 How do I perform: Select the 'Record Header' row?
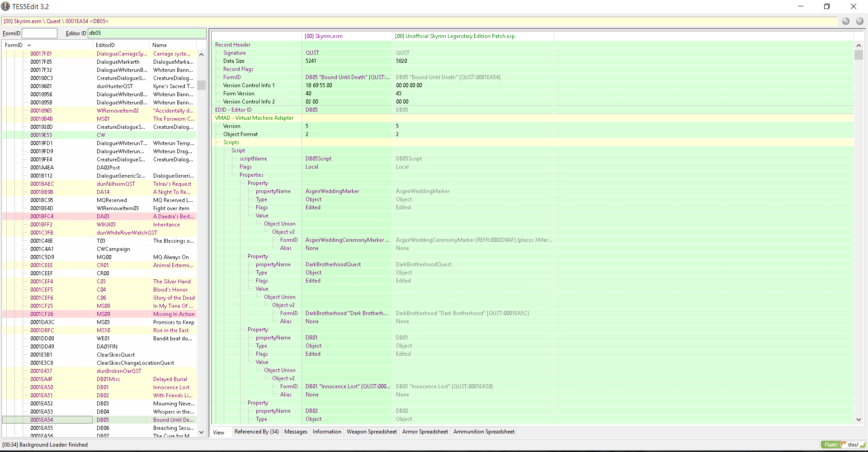(533, 45)
